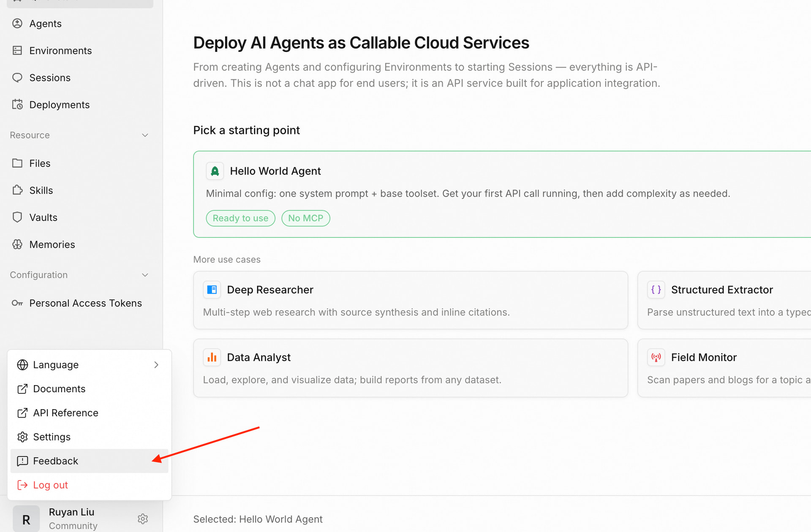The height and width of the screenshot is (532, 811).
Task: Click the Memories brain icon
Action: pos(17,244)
